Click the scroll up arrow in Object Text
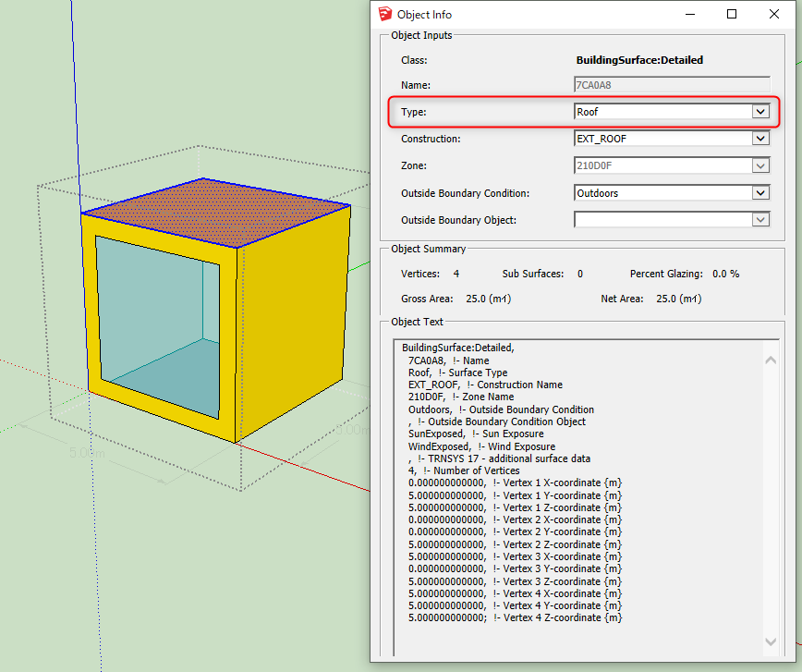The image size is (802, 672). [771, 360]
